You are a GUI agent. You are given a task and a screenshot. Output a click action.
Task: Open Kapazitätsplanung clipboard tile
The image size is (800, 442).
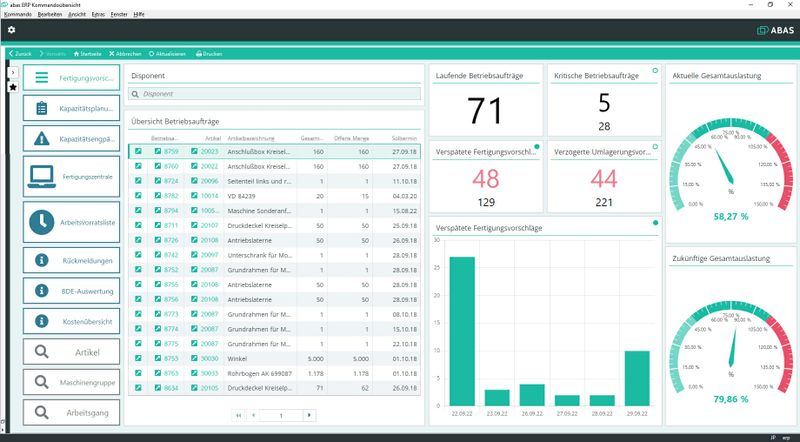click(x=71, y=108)
